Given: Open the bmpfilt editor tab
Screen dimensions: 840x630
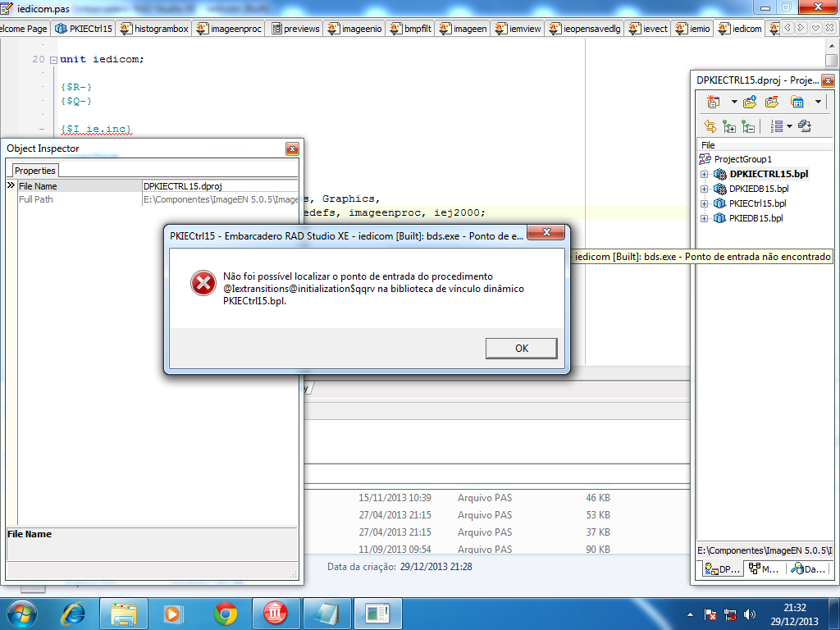Looking at the screenshot, I should point(411,29).
